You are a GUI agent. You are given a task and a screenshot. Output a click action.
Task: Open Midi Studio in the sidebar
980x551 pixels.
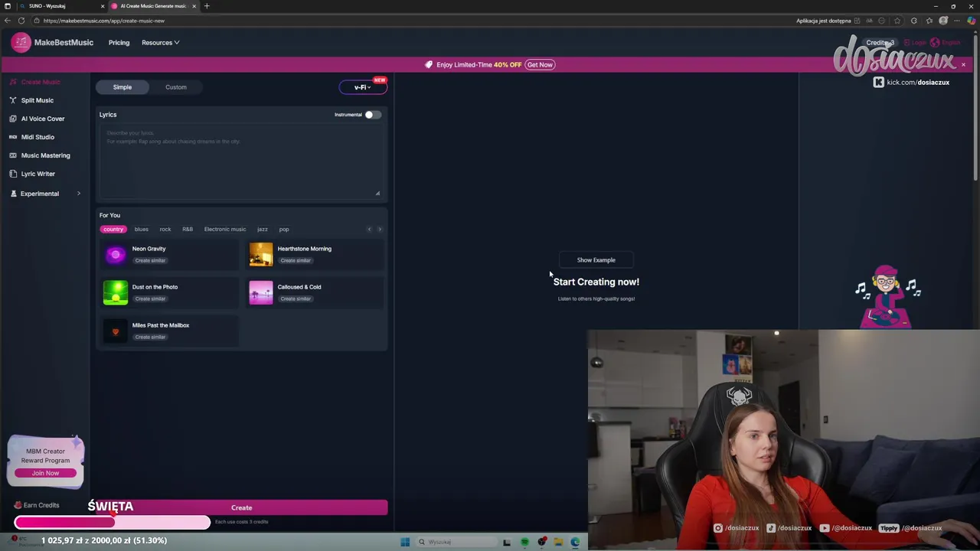(31, 137)
